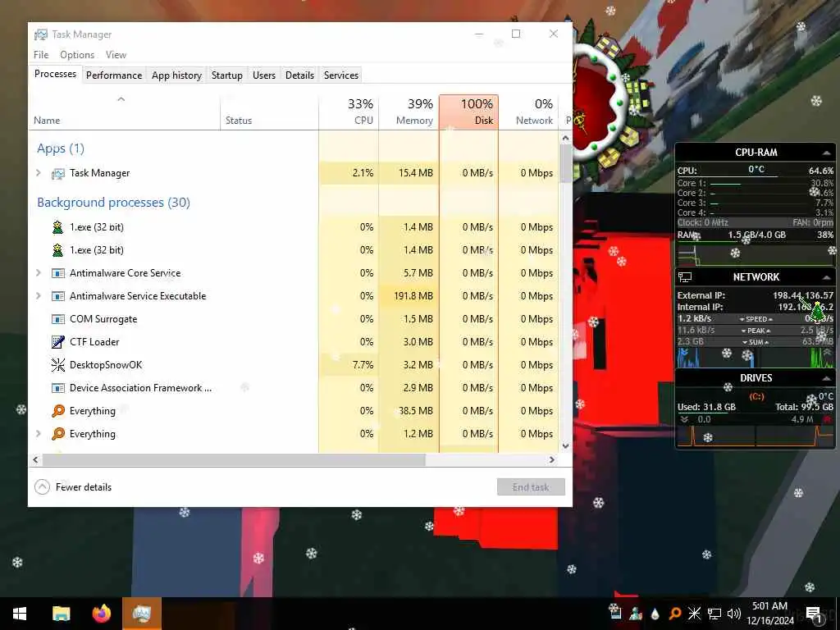The width and height of the screenshot is (840, 630).
Task: Expand the last Everything process row
Action: tap(38, 433)
